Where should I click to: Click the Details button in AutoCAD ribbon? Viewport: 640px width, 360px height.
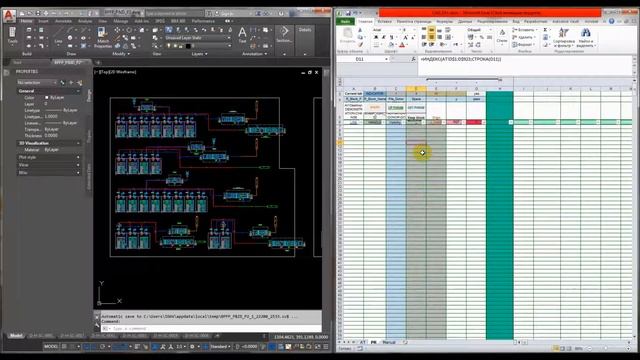tap(305, 30)
